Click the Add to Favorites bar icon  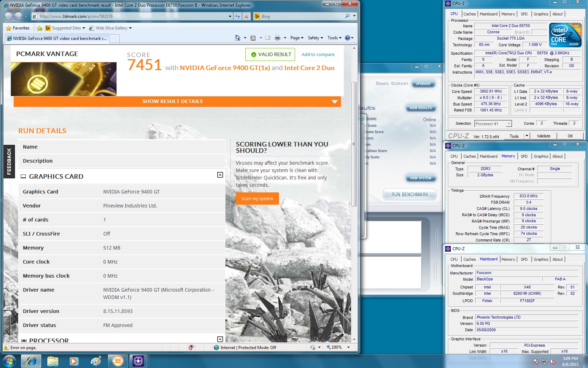(40, 28)
